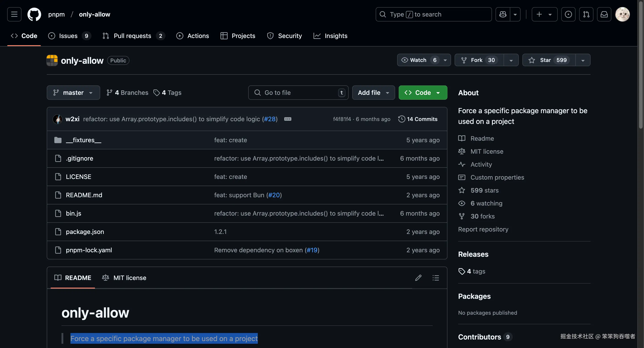Image resolution: width=644 pixels, height=348 pixels.
Task: Open the pull requests shortcut icon in header
Action: tap(586, 14)
